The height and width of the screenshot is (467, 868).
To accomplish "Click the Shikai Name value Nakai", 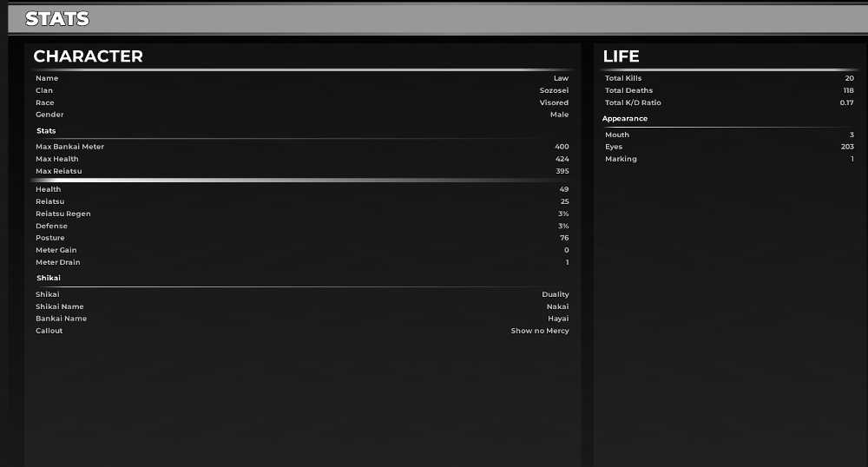I will (557, 306).
